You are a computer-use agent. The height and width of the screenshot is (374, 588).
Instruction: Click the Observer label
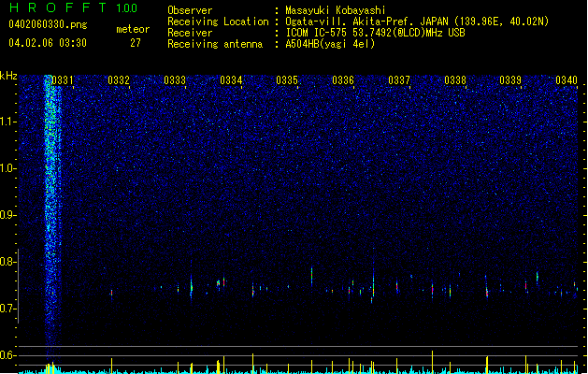190,10
